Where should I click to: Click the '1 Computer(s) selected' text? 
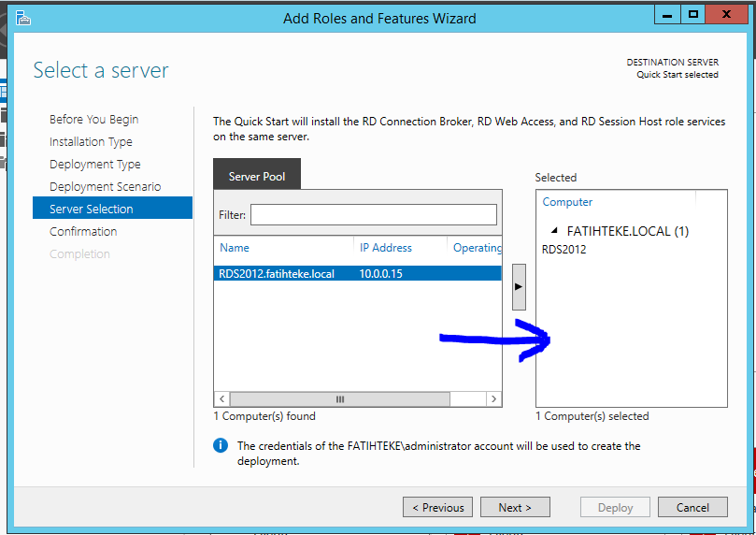click(x=592, y=416)
